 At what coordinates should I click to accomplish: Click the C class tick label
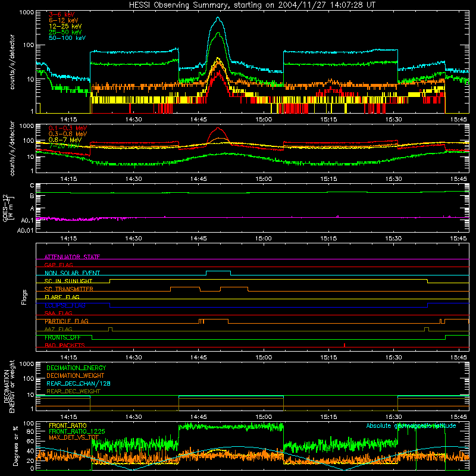(x=32, y=186)
